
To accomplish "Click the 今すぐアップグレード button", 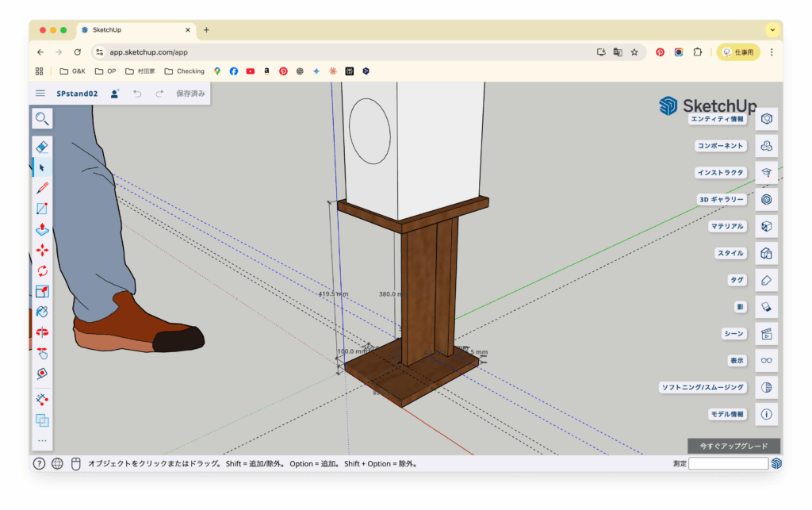I will [x=733, y=446].
